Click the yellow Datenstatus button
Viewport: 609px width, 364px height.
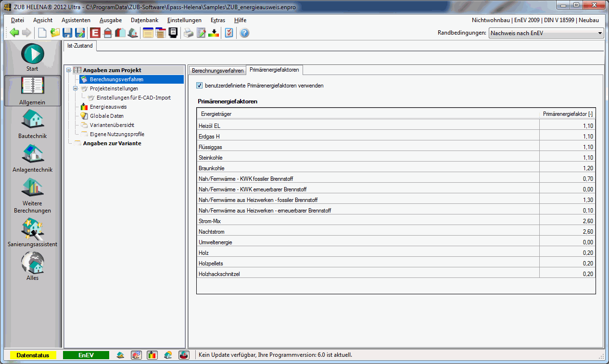[33, 355]
